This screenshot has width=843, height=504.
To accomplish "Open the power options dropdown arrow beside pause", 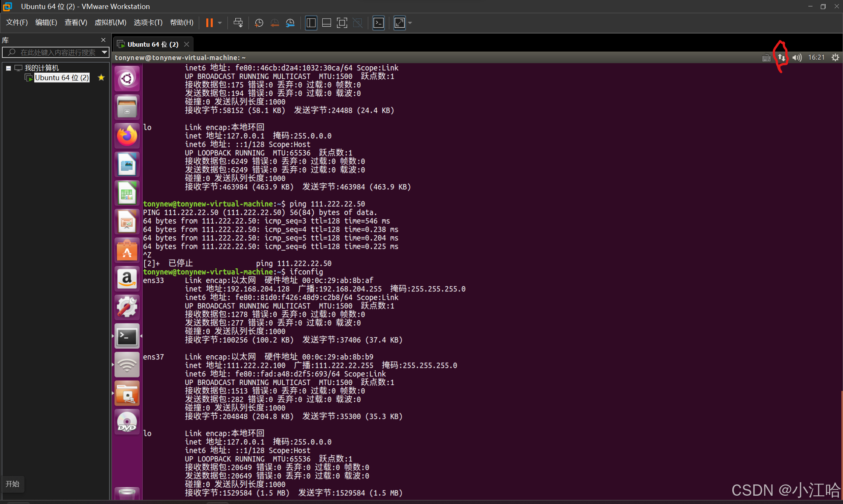I will [220, 23].
